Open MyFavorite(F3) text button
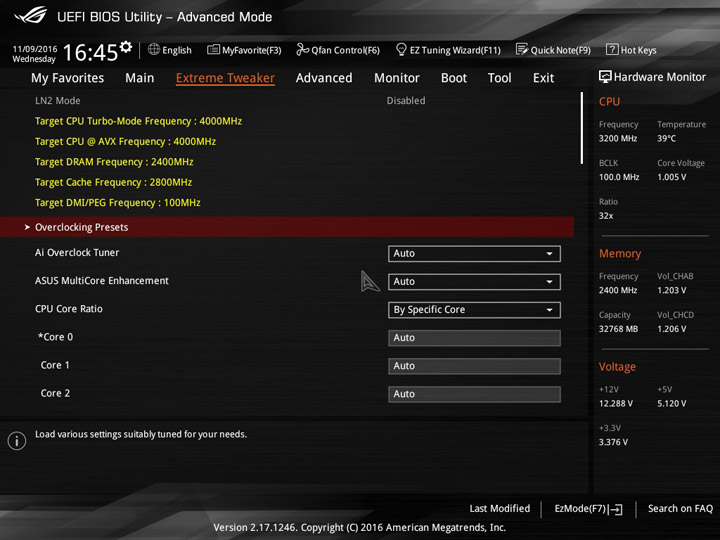Image resolution: width=720 pixels, height=540 pixels. click(252, 50)
